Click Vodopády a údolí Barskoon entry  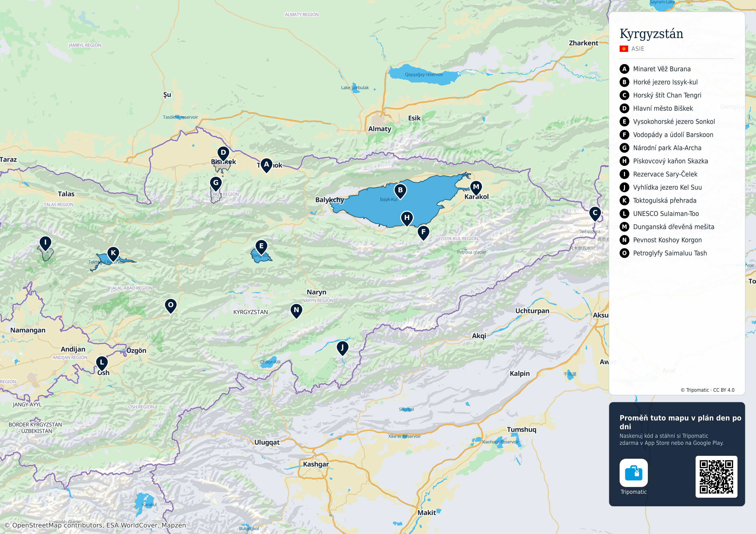pyautogui.click(x=666, y=135)
